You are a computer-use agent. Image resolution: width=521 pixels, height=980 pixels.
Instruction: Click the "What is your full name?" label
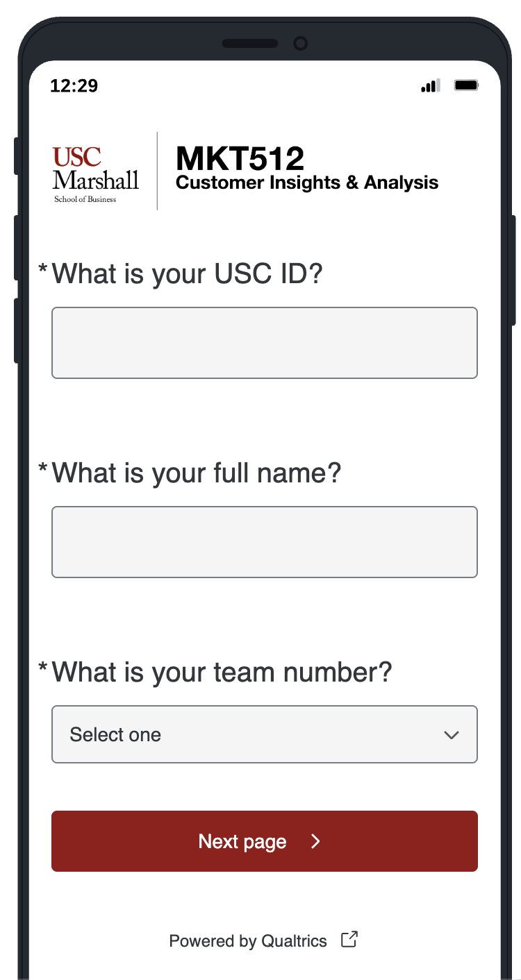(x=197, y=473)
